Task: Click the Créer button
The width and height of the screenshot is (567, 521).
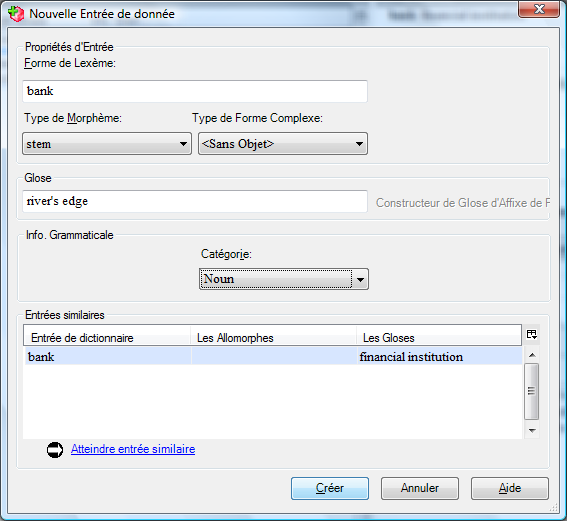Action: (x=330, y=488)
